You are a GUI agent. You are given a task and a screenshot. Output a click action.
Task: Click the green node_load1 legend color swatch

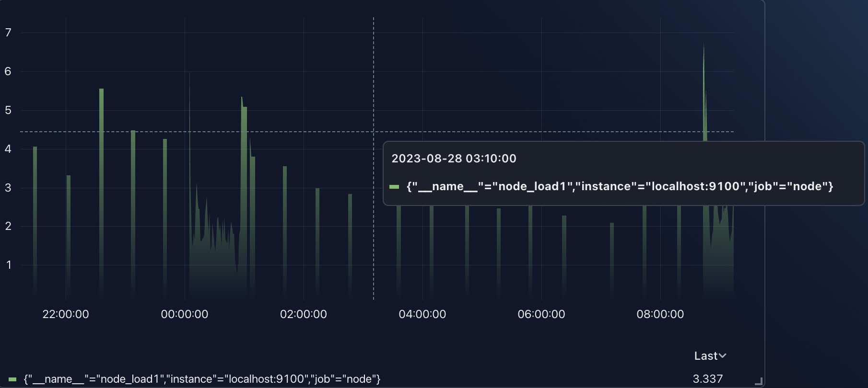point(12,379)
